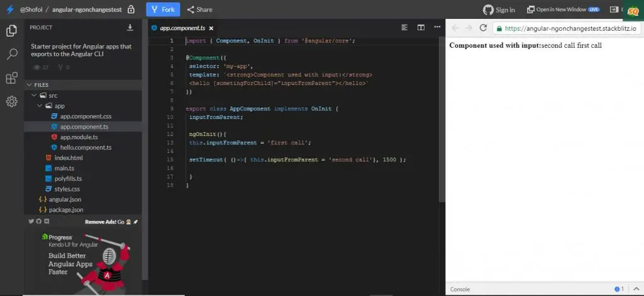
Task: Close the app.component.ts tab
Action: click(211, 28)
